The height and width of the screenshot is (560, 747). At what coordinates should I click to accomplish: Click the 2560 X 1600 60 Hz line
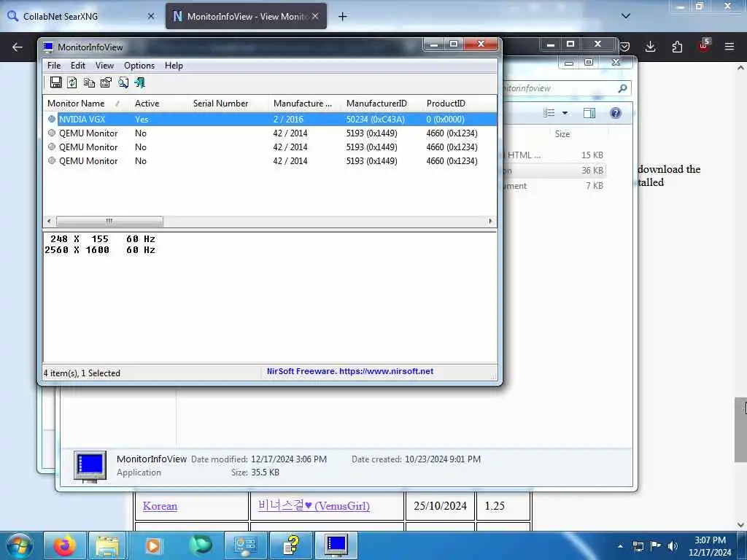point(100,250)
